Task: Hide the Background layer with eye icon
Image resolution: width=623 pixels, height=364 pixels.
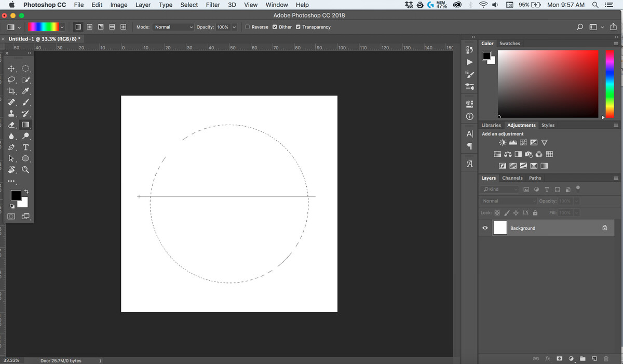Action: 485,228
